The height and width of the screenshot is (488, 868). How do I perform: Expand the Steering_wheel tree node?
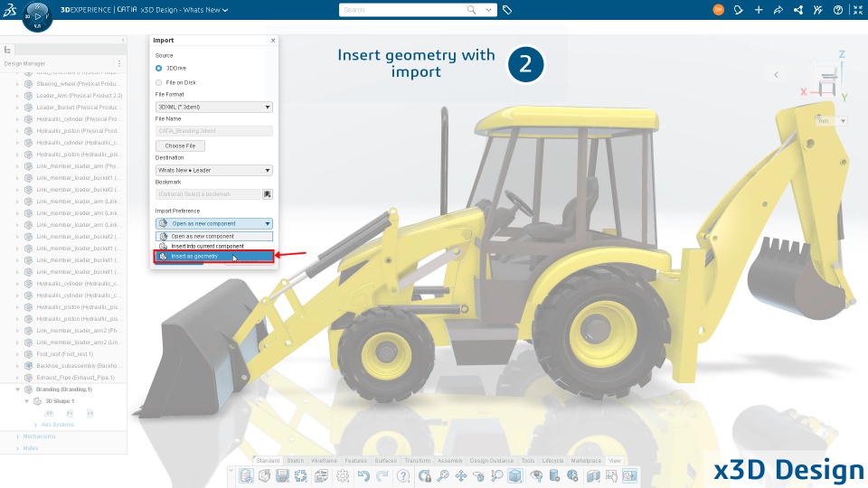(x=17, y=84)
